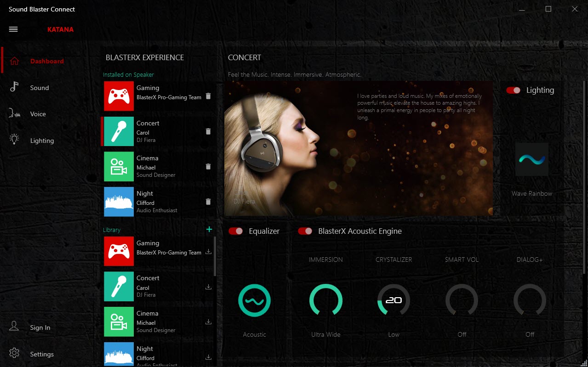The width and height of the screenshot is (588, 367).
Task: Click the Dashboard home icon
Action: 15,61
